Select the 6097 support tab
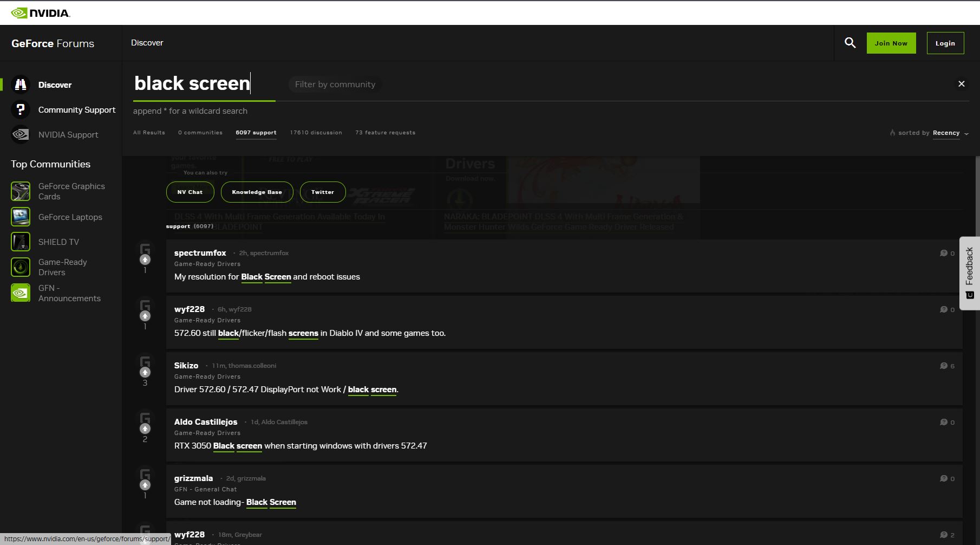The width and height of the screenshot is (980, 545). tap(256, 133)
